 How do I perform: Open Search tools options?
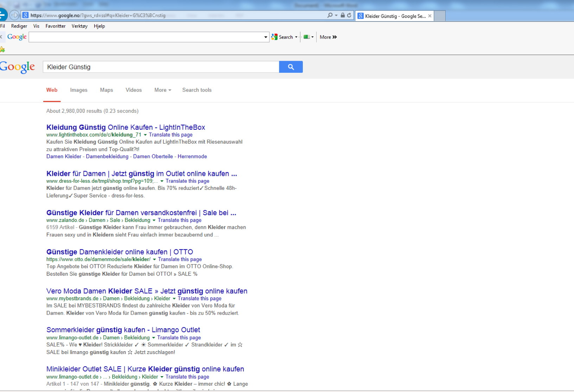click(x=197, y=90)
